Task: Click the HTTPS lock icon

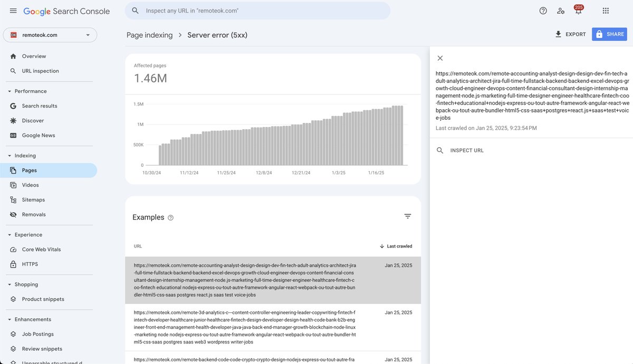Action: click(x=13, y=264)
